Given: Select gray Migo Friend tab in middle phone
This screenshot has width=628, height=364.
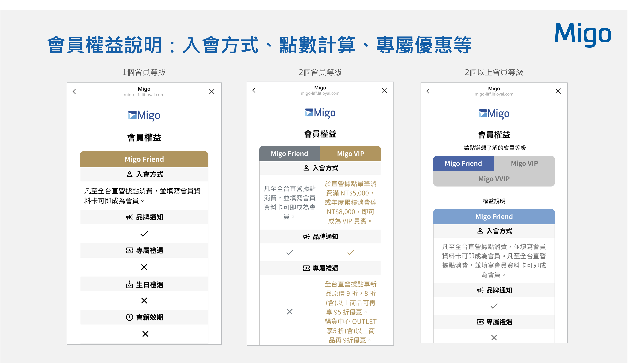Looking at the screenshot, I should pos(290,153).
